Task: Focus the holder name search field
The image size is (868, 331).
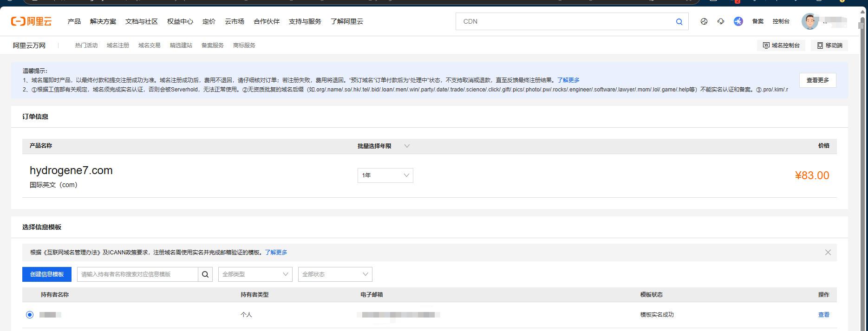Action: 137,274
